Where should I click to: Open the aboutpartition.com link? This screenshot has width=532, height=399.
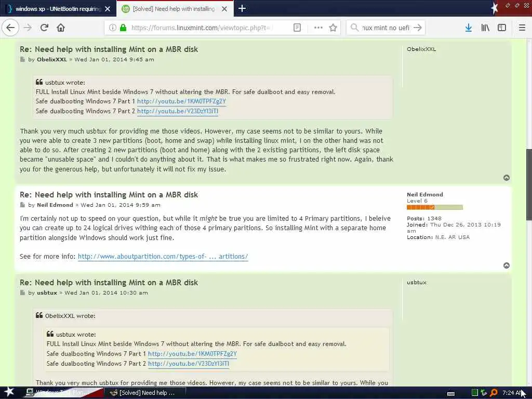[163, 257]
